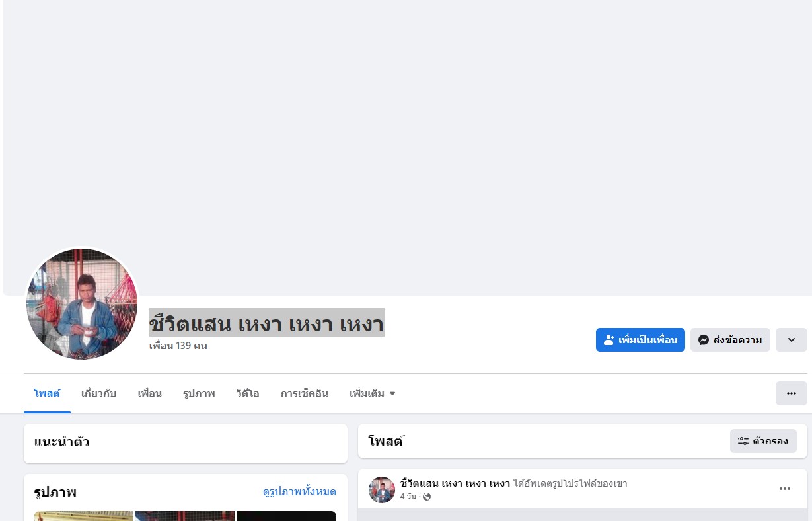The image size is (812, 521).
Task: Open the large profile picture
Action: tap(82, 304)
